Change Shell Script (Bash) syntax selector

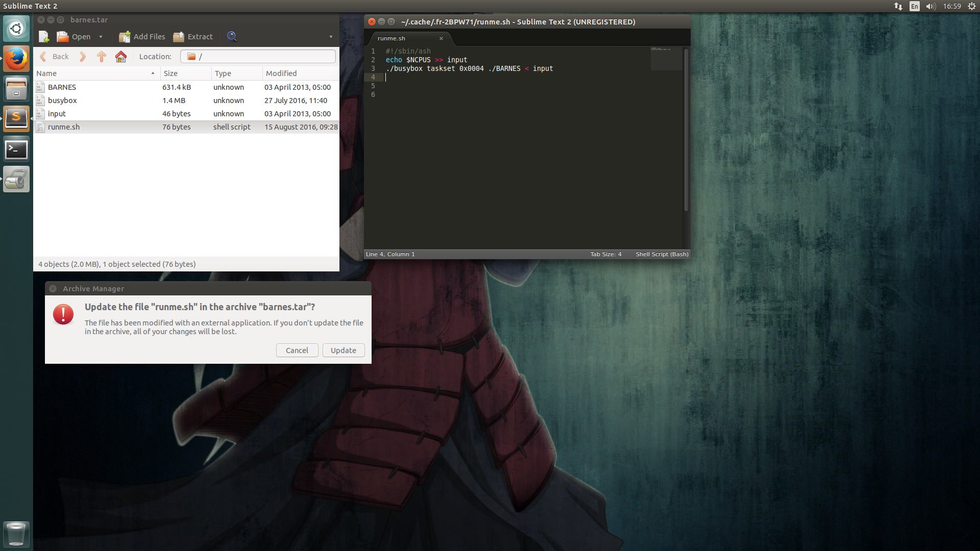[661, 254]
